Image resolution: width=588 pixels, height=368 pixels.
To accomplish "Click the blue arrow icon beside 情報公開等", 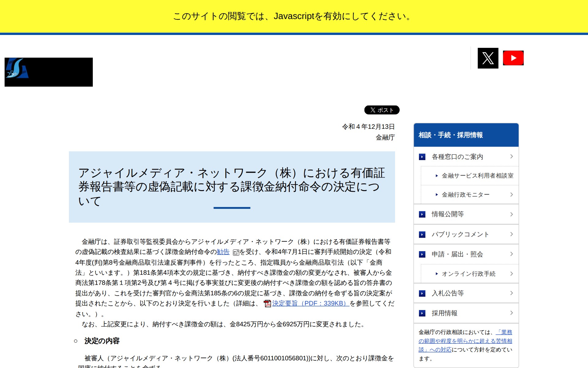I will 422,214.
